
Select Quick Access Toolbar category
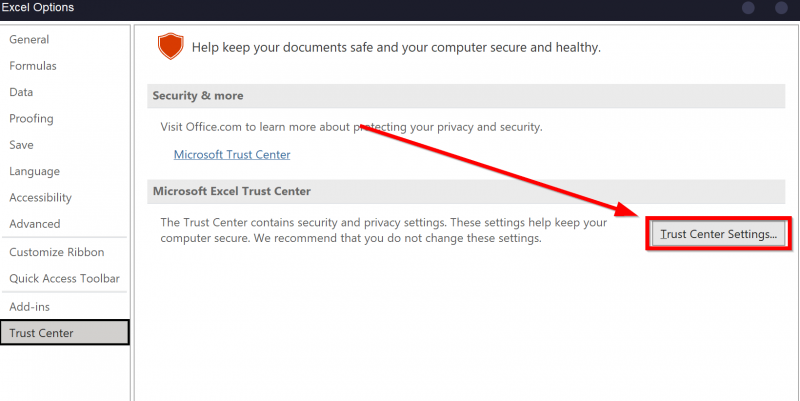coord(64,278)
